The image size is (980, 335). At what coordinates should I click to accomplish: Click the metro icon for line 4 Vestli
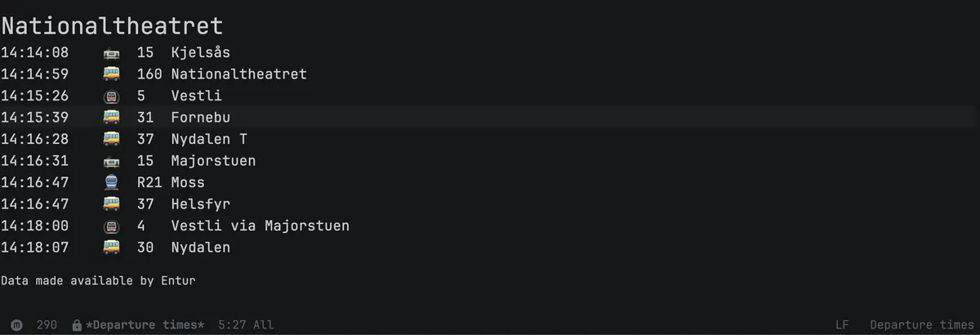tap(111, 226)
